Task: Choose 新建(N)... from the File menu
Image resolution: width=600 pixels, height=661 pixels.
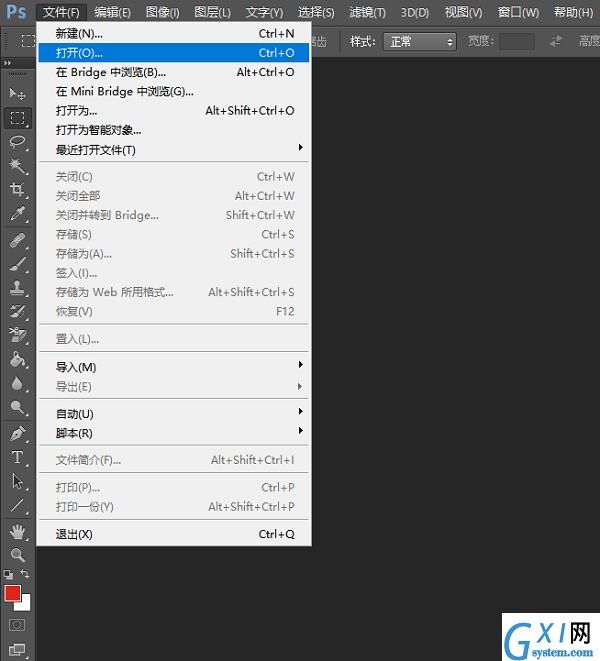Action: pyautogui.click(x=173, y=33)
